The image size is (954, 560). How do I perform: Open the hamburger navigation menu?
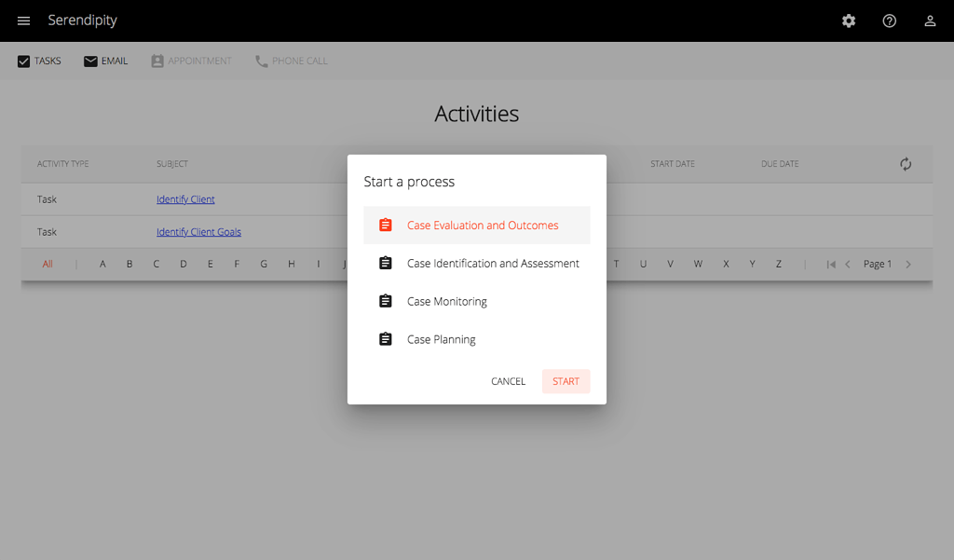point(23,20)
